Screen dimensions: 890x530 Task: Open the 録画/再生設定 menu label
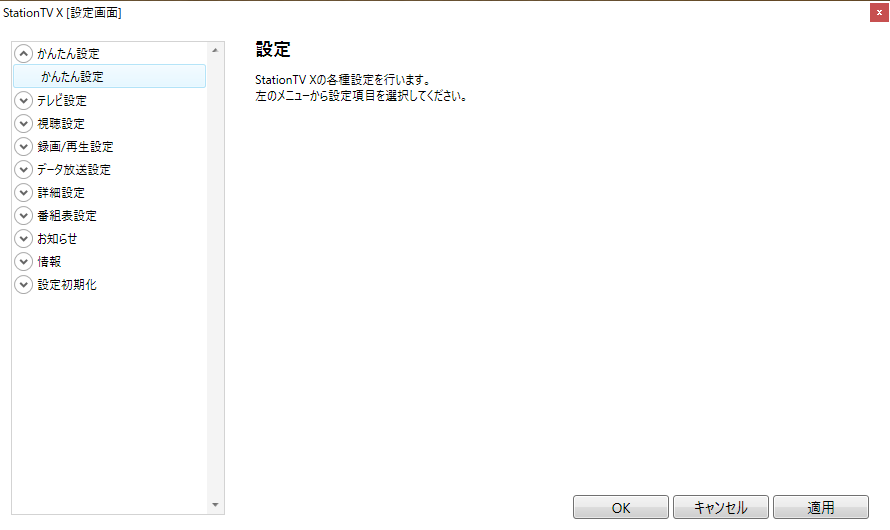(75, 146)
